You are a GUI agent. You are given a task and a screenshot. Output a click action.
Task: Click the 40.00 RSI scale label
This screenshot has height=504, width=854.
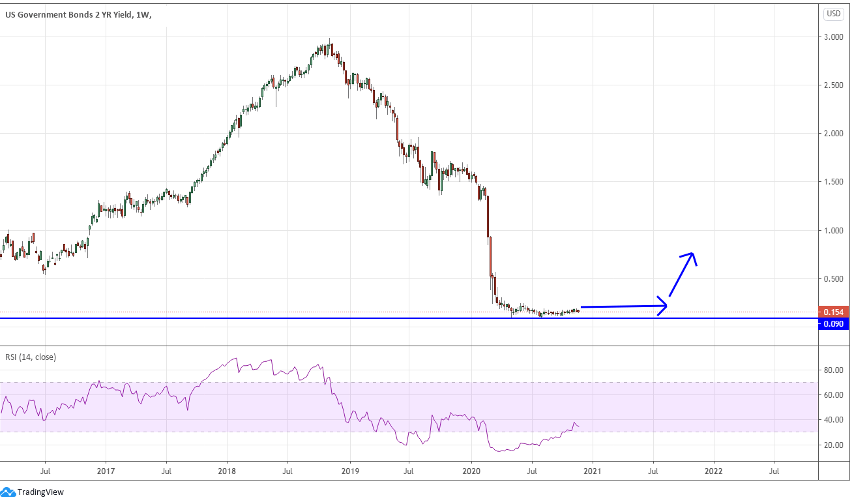pyautogui.click(x=834, y=420)
